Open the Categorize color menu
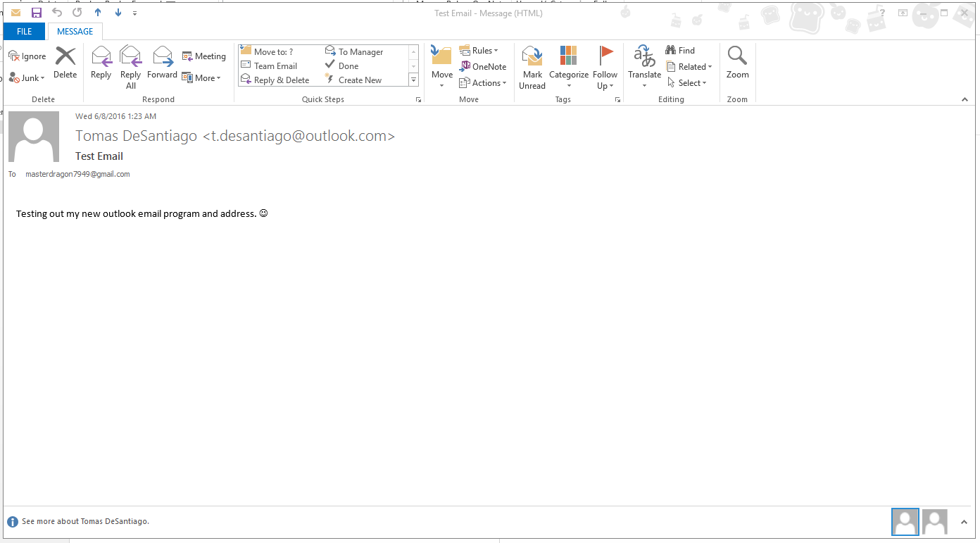 click(569, 68)
